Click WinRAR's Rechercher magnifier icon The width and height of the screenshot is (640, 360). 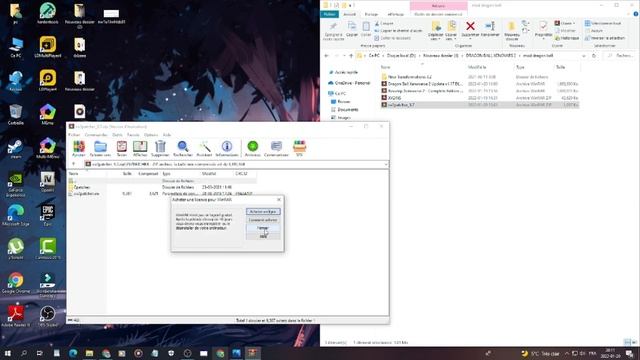[x=182, y=147]
